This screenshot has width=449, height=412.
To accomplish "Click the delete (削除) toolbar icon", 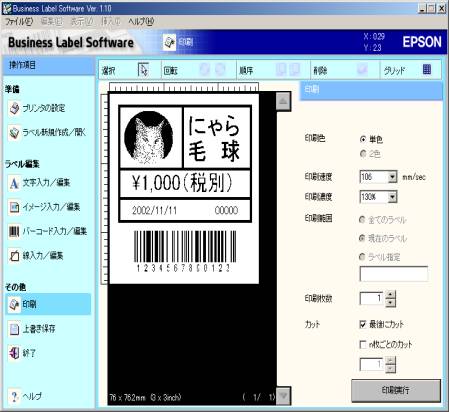I will pyautogui.click(x=362, y=70).
